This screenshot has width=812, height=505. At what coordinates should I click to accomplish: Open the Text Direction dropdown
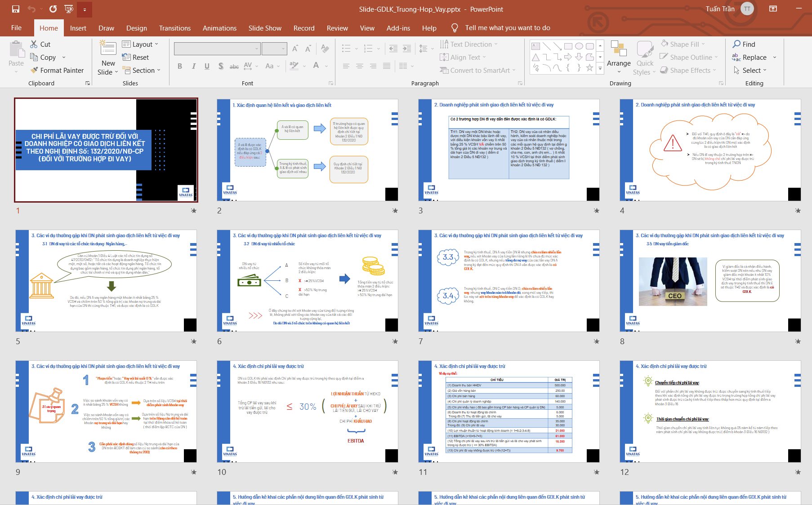click(x=469, y=44)
